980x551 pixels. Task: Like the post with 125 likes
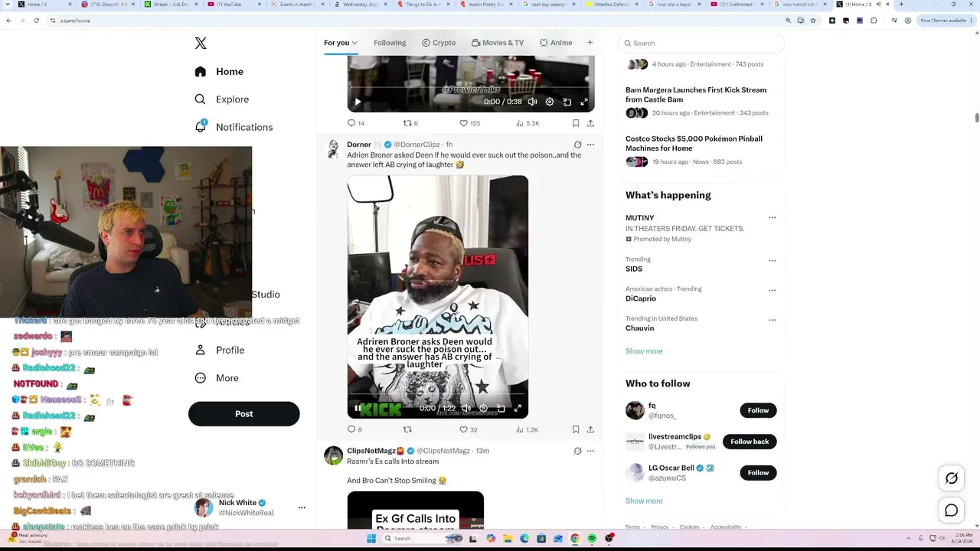point(469,123)
